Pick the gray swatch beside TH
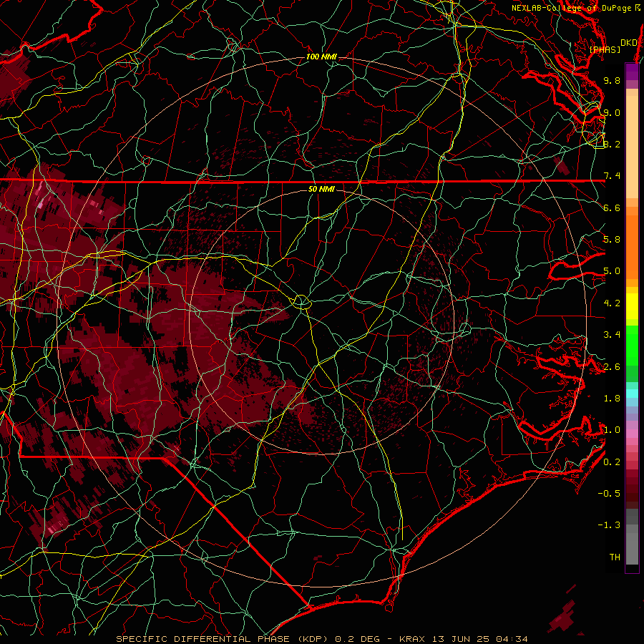The image size is (644, 644). click(632, 550)
